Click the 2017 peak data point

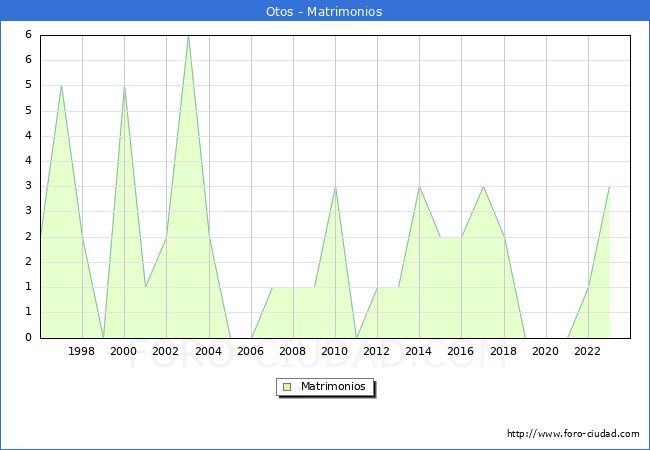[x=483, y=187]
